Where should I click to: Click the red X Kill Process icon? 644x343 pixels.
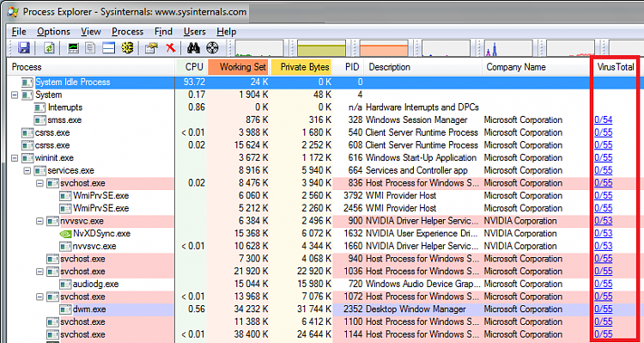pos(171,48)
